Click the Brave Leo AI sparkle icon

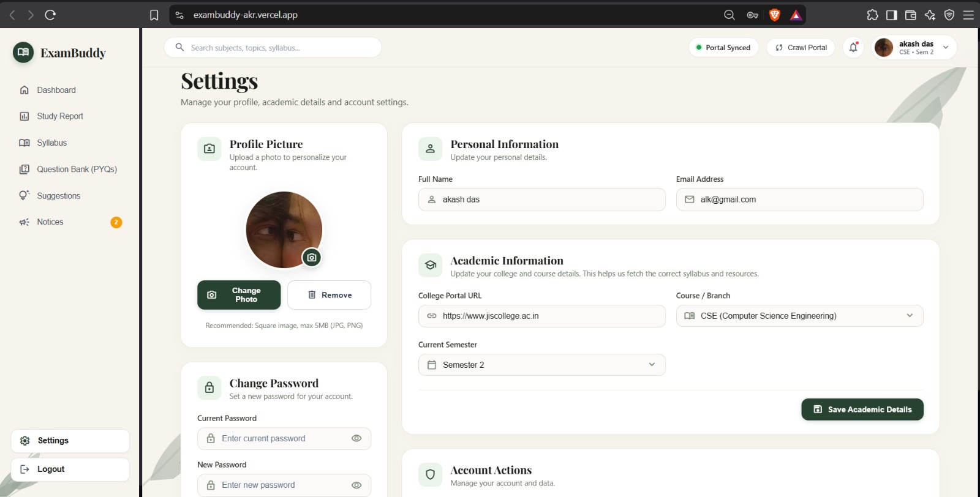pos(930,15)
